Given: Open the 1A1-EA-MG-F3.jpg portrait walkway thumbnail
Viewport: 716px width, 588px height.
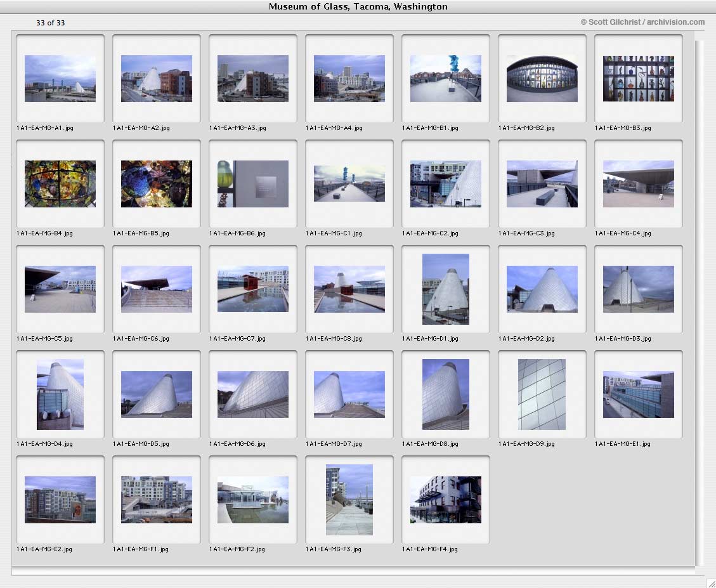Looking at the screenshot, I should 349,500.
